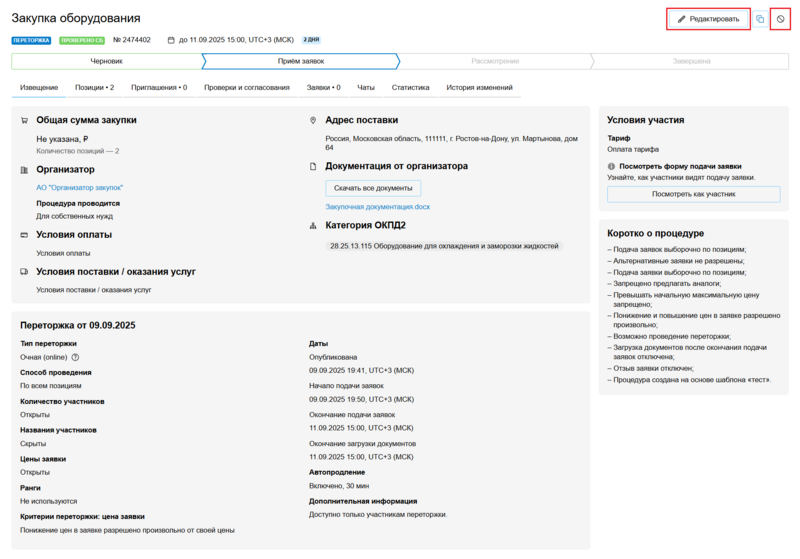800x559 pixels.
Task: Click the info icon near Посмотреть форму подачи заявки
Action: pos(611,166)
